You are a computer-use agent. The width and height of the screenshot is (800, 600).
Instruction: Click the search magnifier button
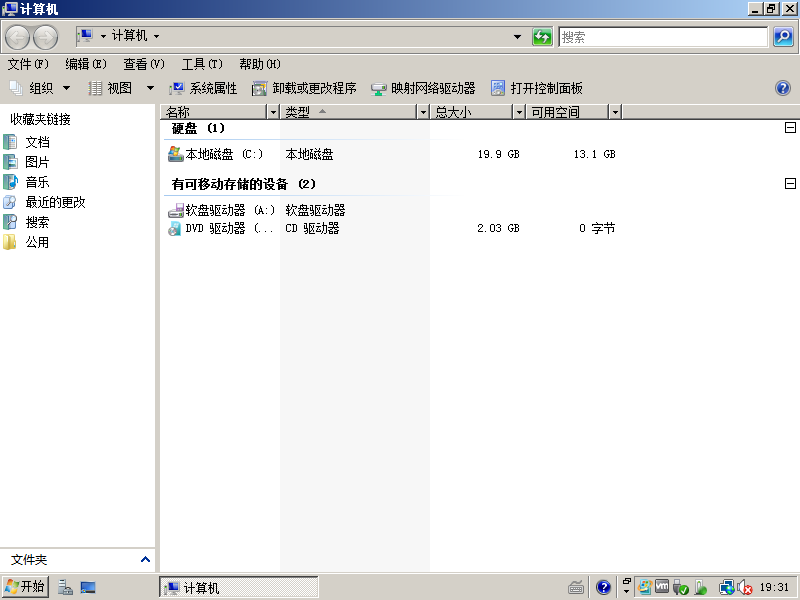pos(783,37)
